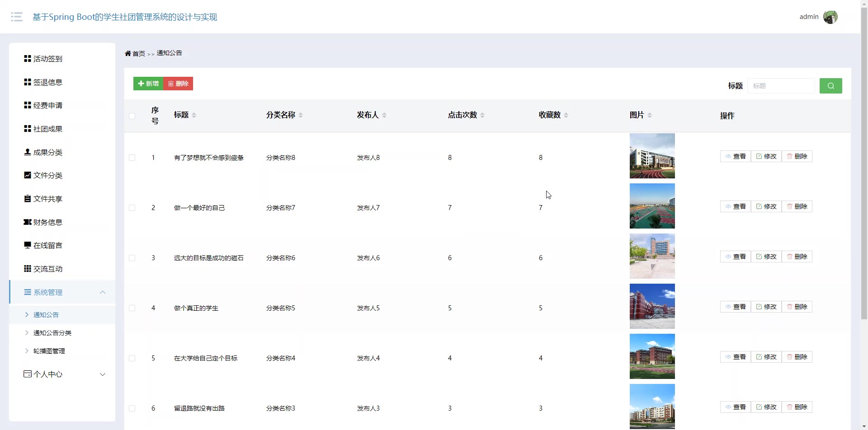Sort by 标题 column using sort arrows
The image size is (868, 430).
pos(194,115)
